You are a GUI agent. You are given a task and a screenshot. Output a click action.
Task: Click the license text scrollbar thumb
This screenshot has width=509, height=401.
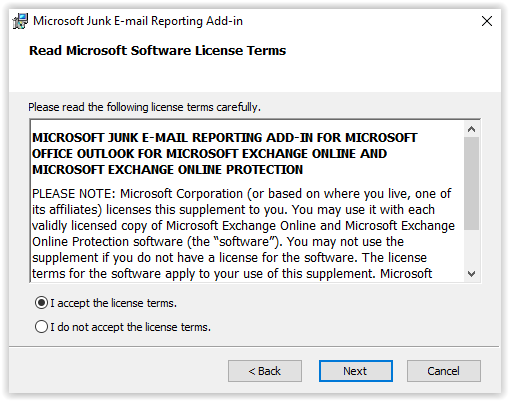click(x=471, y=183)
